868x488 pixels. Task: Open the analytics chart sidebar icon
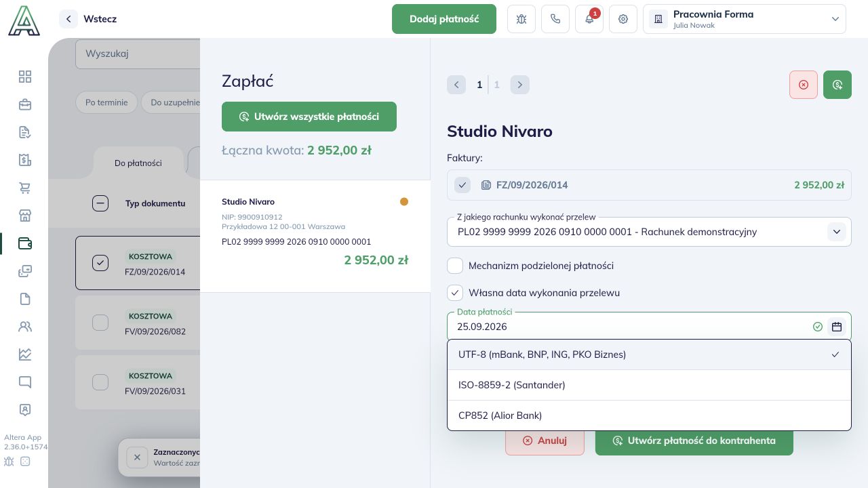point(25,354)
